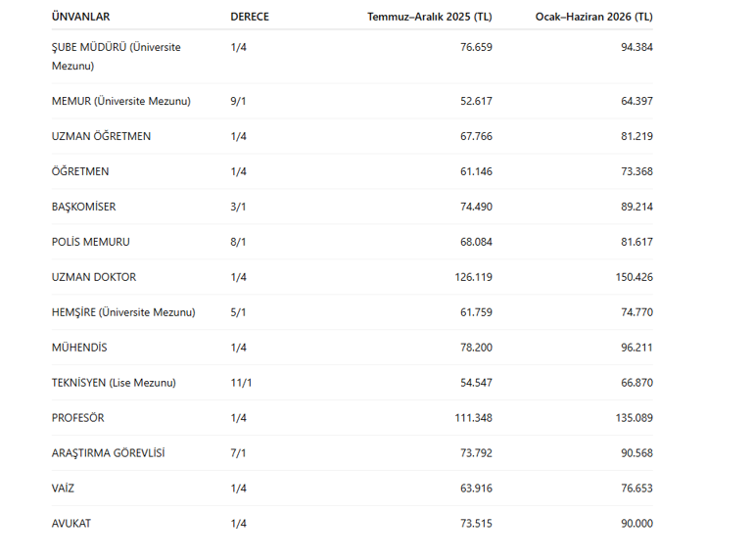Select the POLİS MEMURU row title
Viewport: 754px width, 560px height.
pyautogui.click(x=90, y=242)
